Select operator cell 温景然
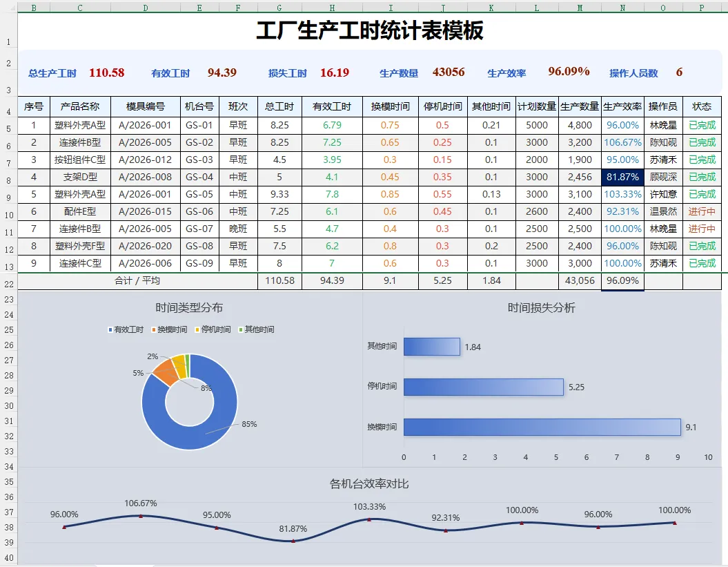Image resolution: width=728 pixels, height=567 pixels. click(x=663, y=211)
